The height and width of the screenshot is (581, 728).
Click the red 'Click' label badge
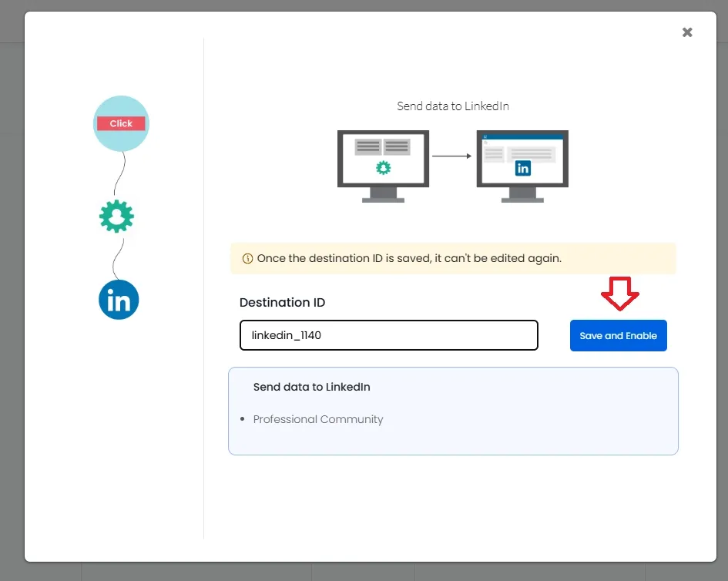(121, 123)
